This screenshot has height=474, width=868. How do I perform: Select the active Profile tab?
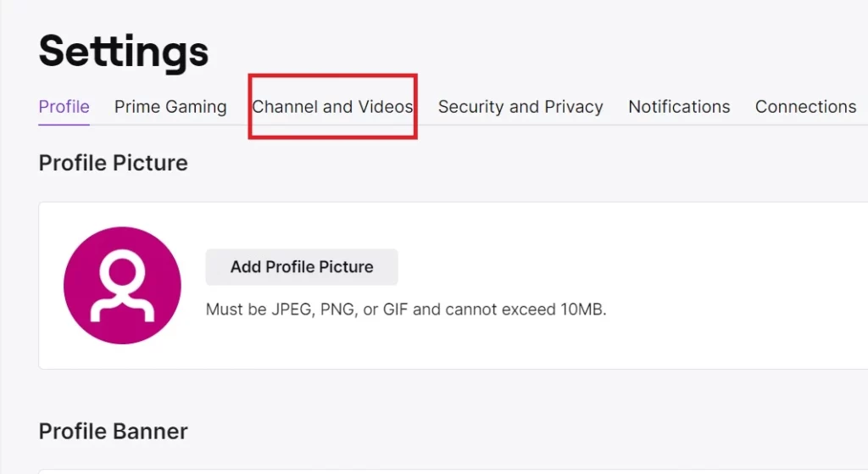64,106
